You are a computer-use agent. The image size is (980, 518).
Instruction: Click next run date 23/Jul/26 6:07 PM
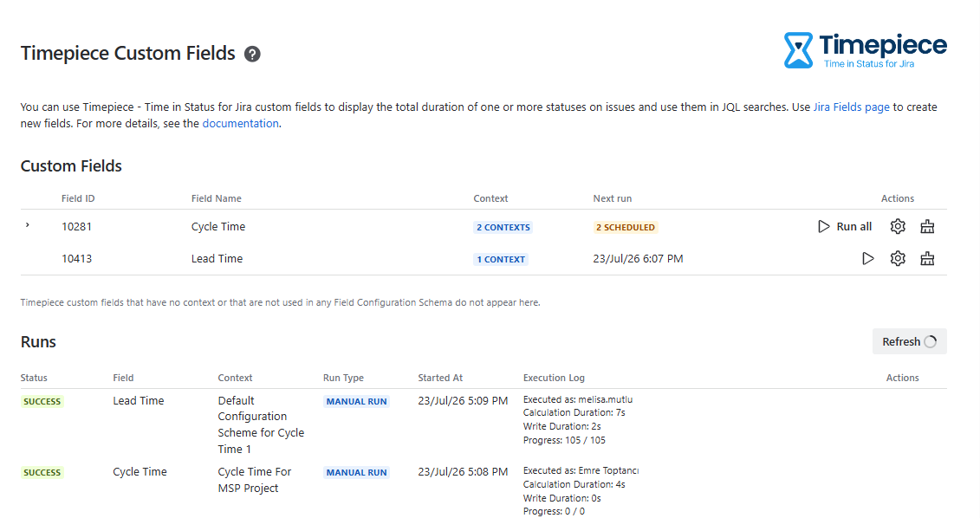tap(638, 259)
